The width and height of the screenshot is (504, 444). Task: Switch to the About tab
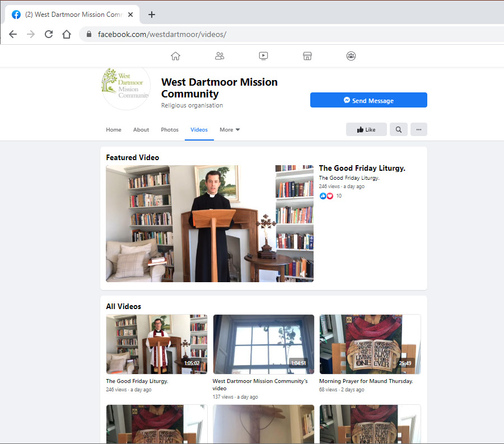pyautogui.click(x=141, y=129)
